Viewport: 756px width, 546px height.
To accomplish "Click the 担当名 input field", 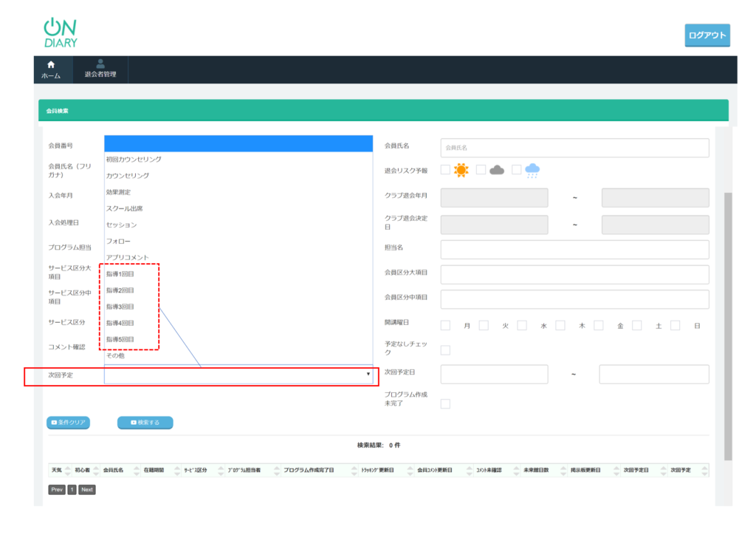I will pos(574,250).
